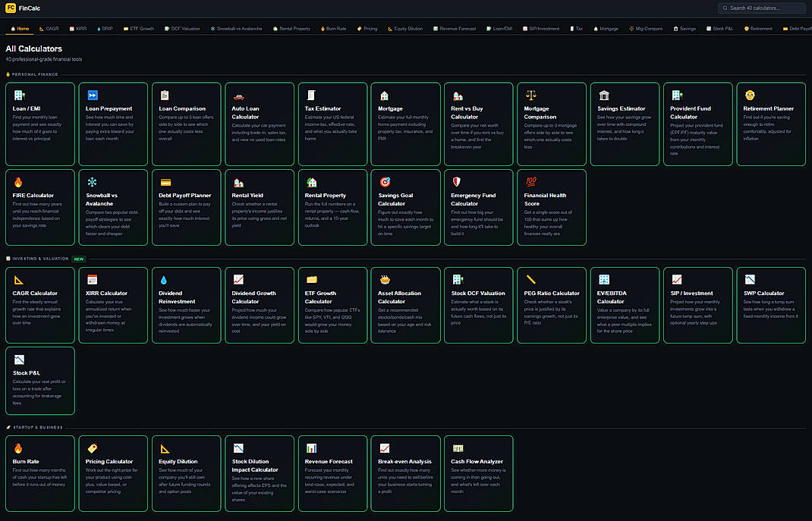Click the Loan Comparison clipboard icon
This screenshot has width=812, height=521.
tap(165, 96)
